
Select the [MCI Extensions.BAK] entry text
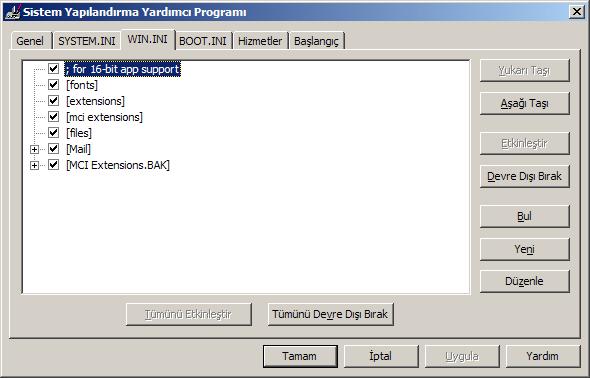click(x=118, y=165)
